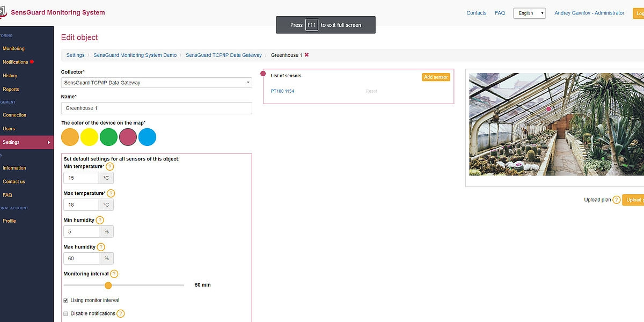Enable Disable notifications checkbox

66,313
